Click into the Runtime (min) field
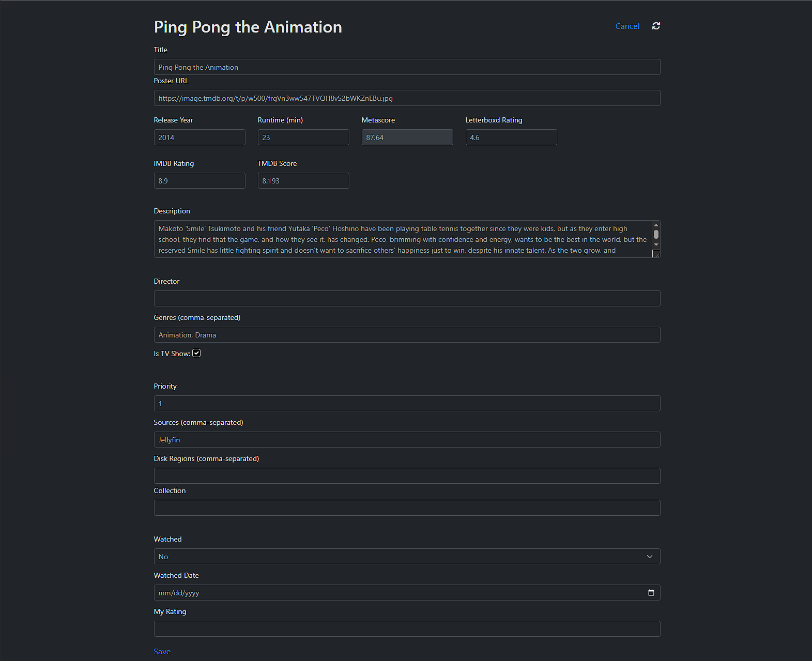Viewport: 812px width, 661px height. 303,137
